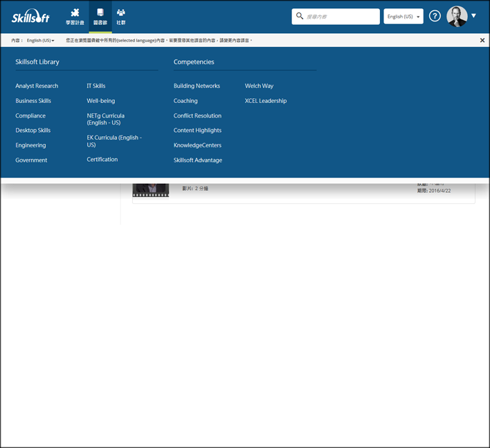Open EK Curricula (English - US)
The height and width of the screenshot is (448, 490).
pos(114,141)
